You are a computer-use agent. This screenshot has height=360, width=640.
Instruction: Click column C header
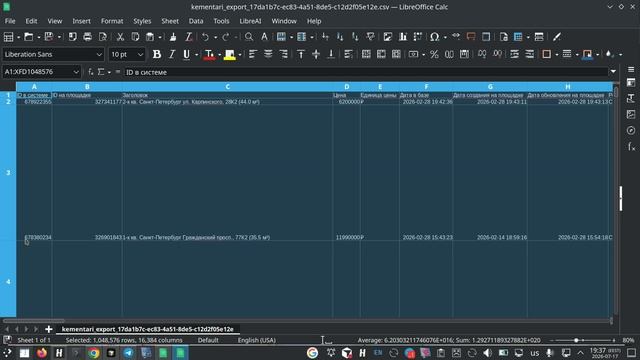click(x=227, y=87)
